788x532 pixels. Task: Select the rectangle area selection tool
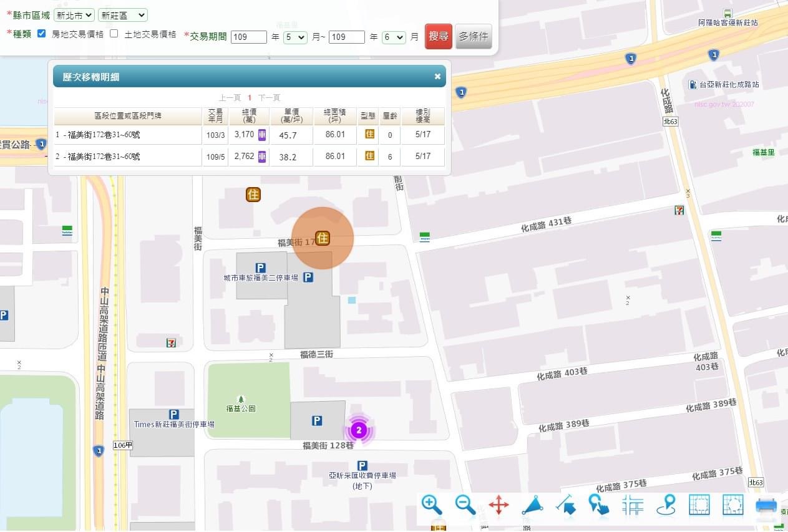point(699,505)
